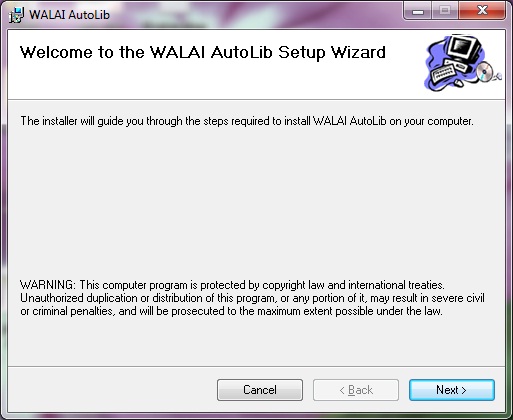
Task: Proceed with the Next > button
Action: coord(452,390)
